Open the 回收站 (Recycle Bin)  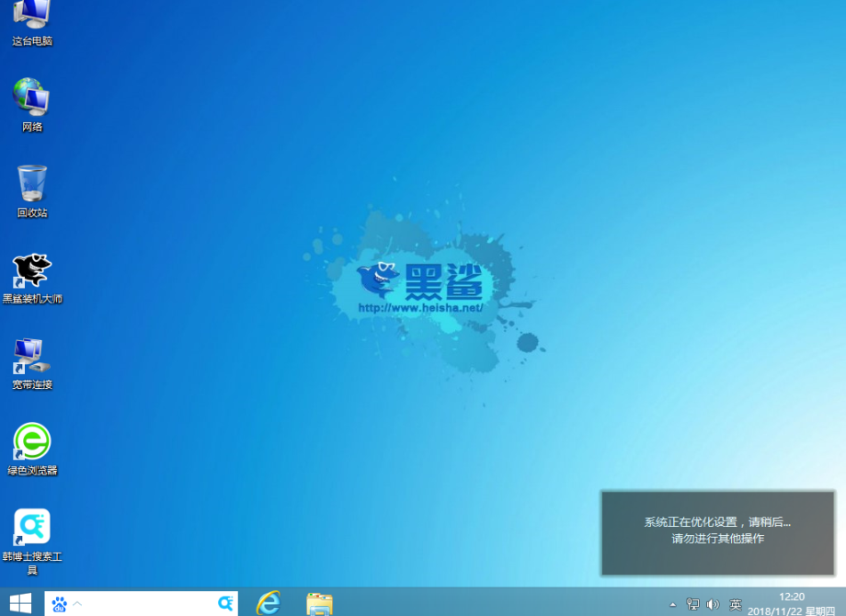(x=31, y=184)
